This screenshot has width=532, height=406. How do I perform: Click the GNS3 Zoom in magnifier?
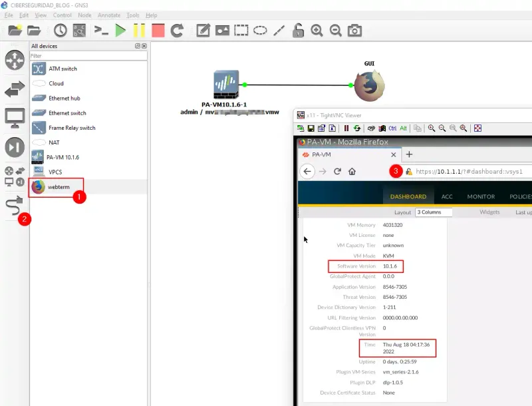tap(317, 30)
